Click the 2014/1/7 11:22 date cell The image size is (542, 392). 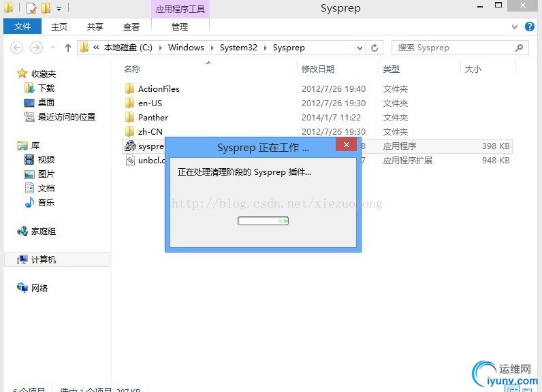tap(331, 118)
